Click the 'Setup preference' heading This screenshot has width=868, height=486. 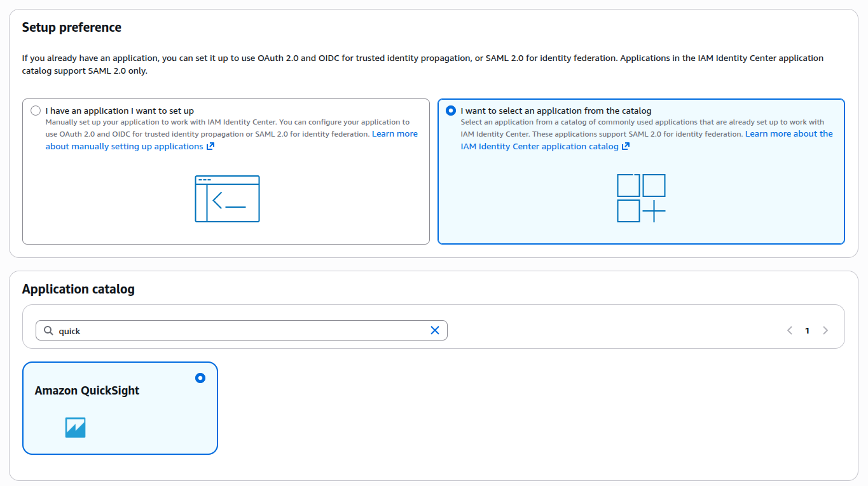pyautogui.click(x=72, y=27)
